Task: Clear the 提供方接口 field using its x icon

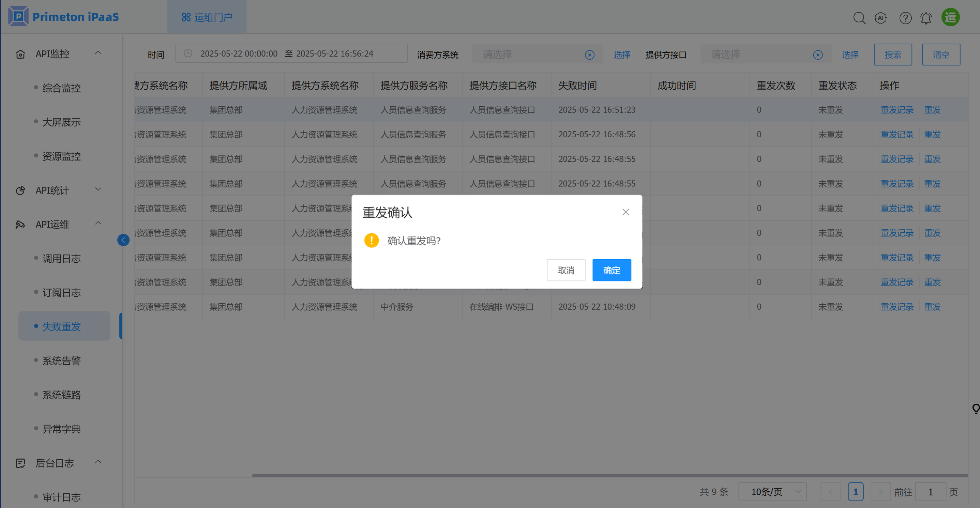Action: tap(817, 55)
